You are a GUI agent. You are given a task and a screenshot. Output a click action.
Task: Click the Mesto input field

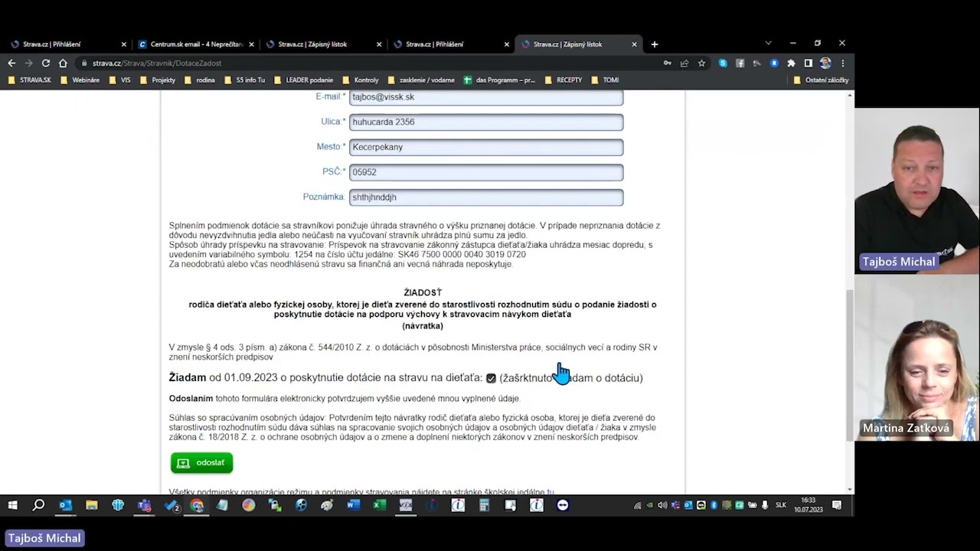pyautogui.click(x=486, y=147)
